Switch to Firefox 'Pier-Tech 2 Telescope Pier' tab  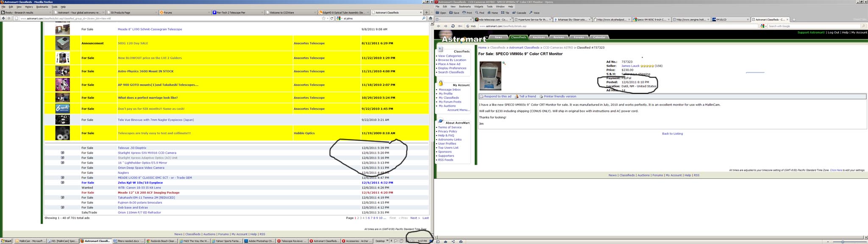tap(237, 13)
